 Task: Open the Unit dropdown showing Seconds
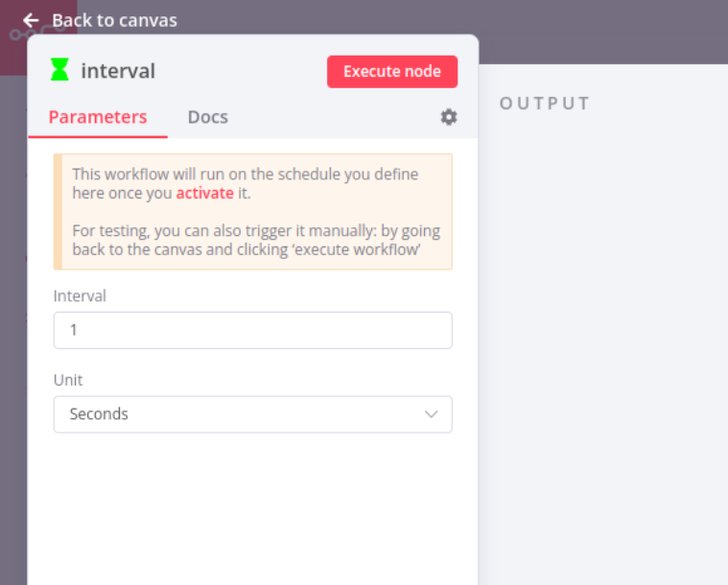[240, 414]
